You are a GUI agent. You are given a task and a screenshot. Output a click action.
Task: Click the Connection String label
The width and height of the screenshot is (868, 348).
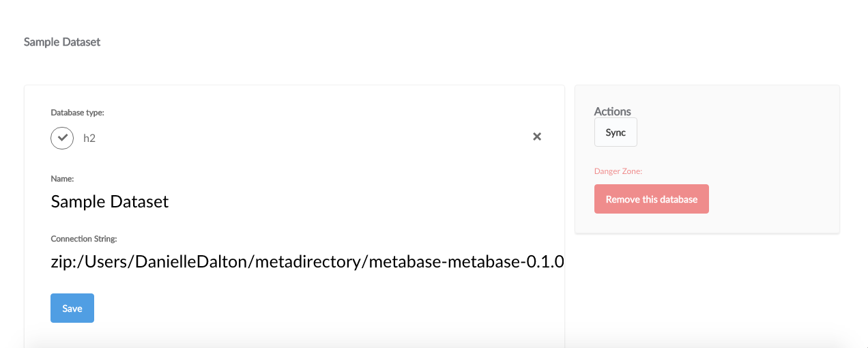pyautogui.click(x=84, y=239)
